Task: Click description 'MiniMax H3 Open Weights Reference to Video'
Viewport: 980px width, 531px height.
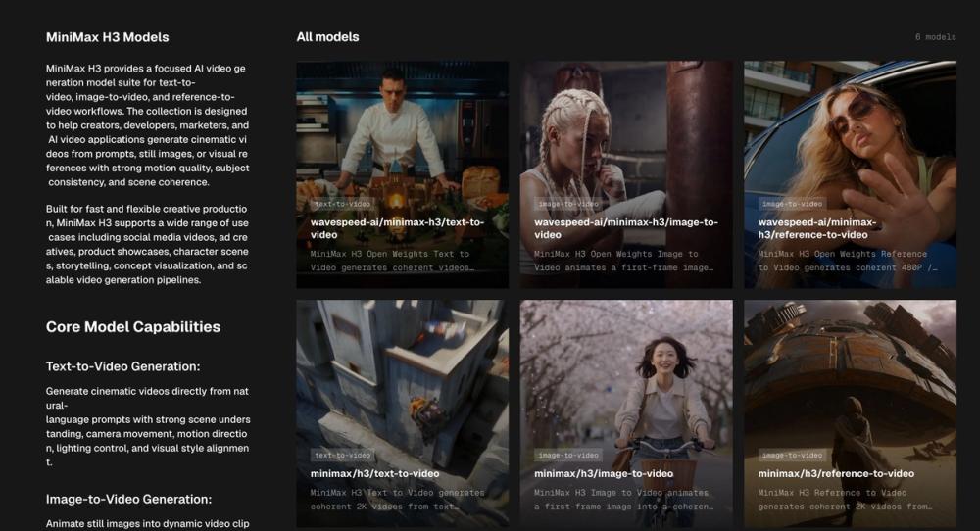Action: point(848,261)
